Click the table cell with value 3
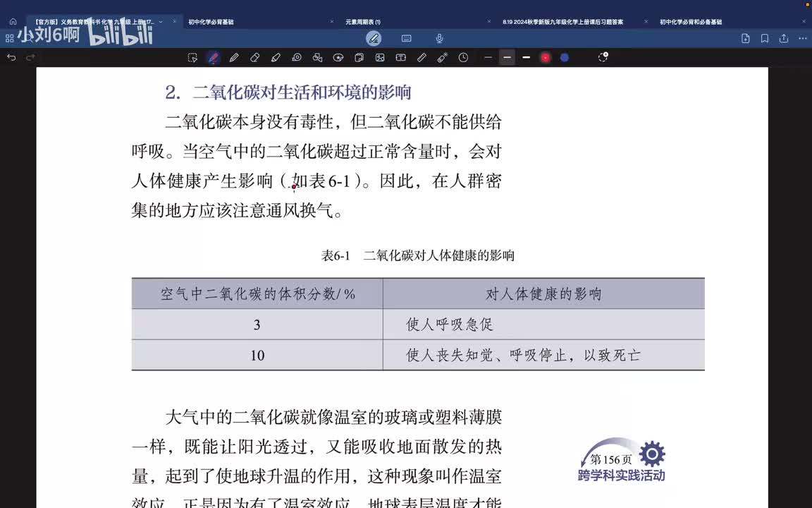 (257, 325)
